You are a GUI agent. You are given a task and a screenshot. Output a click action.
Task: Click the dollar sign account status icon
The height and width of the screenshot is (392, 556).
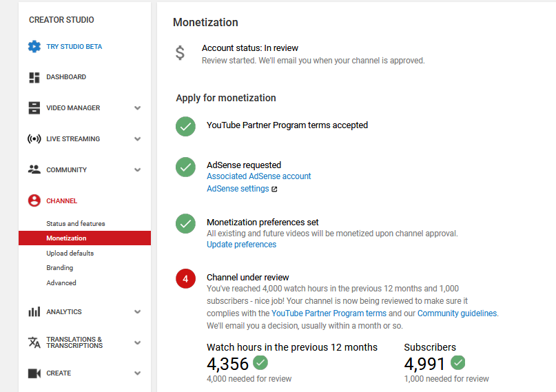click(x=180, y=53)
